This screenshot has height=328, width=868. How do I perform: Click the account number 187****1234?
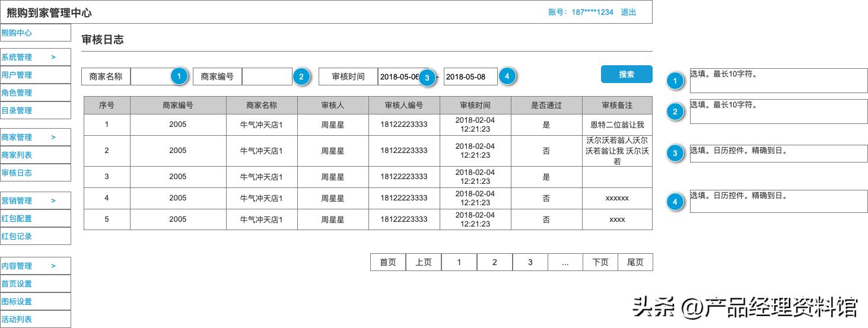[593, 12]
